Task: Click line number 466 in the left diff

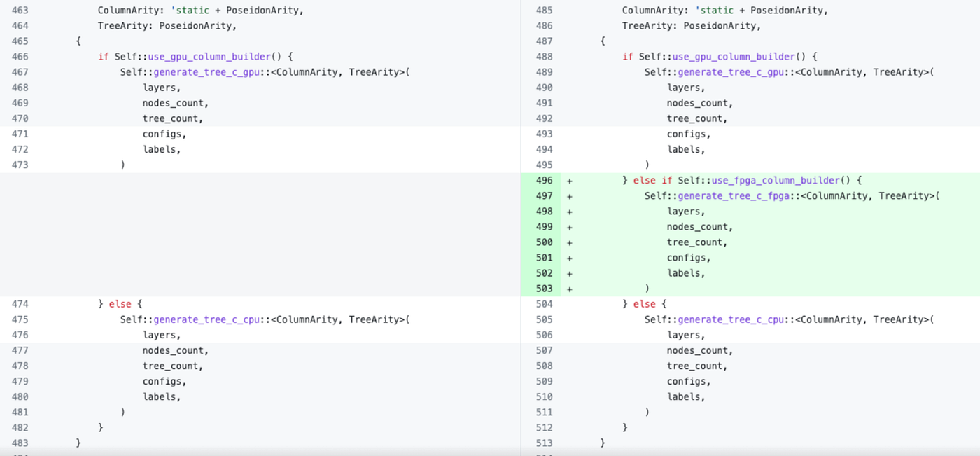Action: [x=20, y=57]
